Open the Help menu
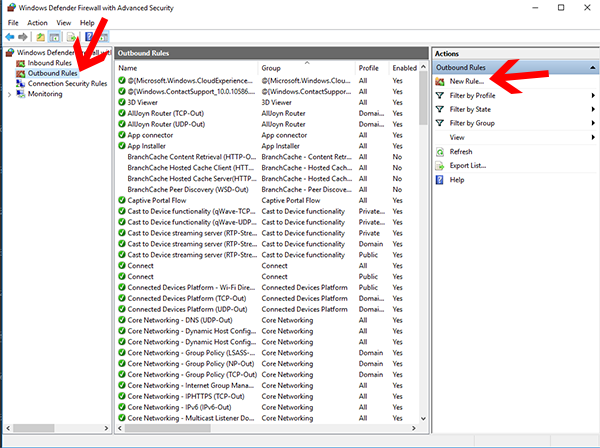The image size is (600, 448). pos(87,23)
